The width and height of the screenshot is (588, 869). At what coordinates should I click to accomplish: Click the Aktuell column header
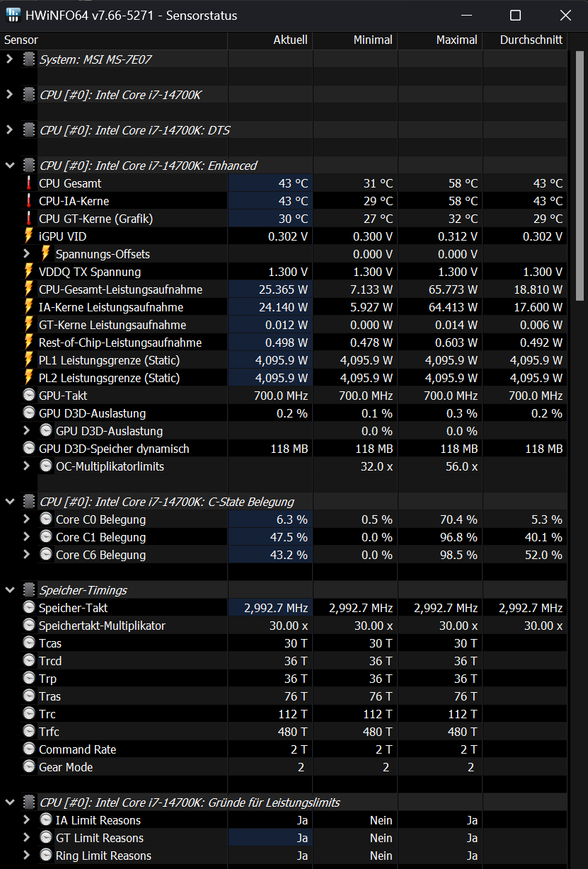[270, 40]
